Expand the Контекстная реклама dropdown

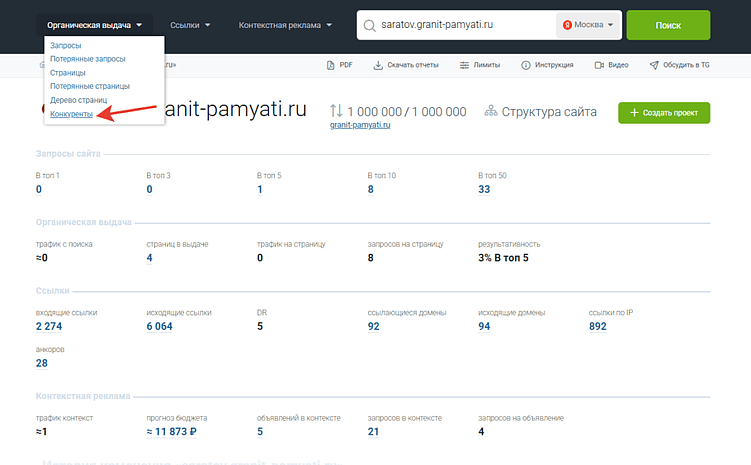(285, 25)
